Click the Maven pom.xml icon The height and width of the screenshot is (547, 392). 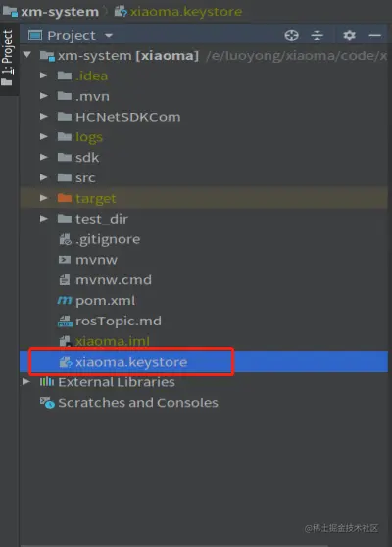click(65, 300)
